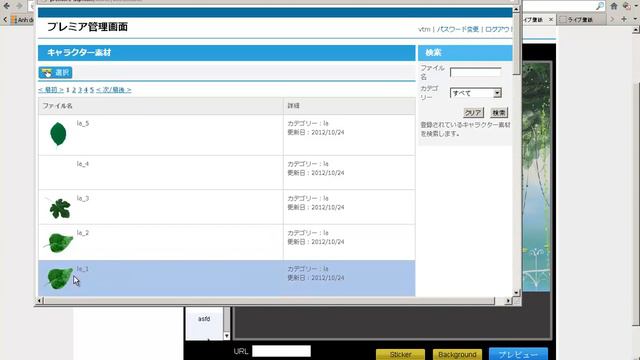Screen dimensions: 640x360
Task: Click the vtm user name
Action: (x=424, y=29)
